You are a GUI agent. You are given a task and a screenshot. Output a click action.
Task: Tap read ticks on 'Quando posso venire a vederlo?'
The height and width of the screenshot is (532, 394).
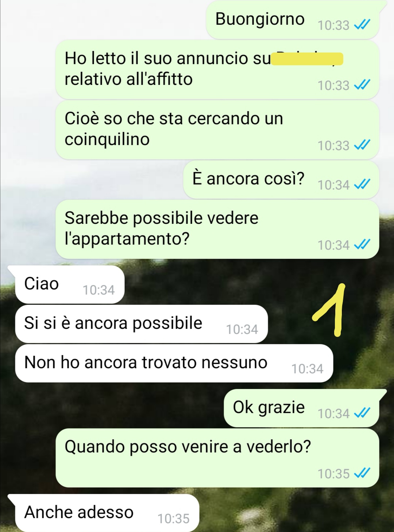[362, 473]
